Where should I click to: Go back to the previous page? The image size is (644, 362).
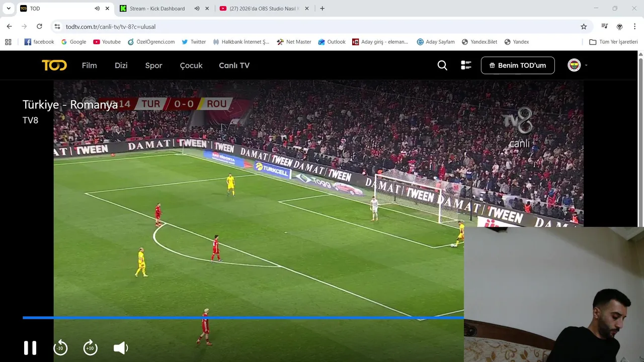click(x=9, y=27)
